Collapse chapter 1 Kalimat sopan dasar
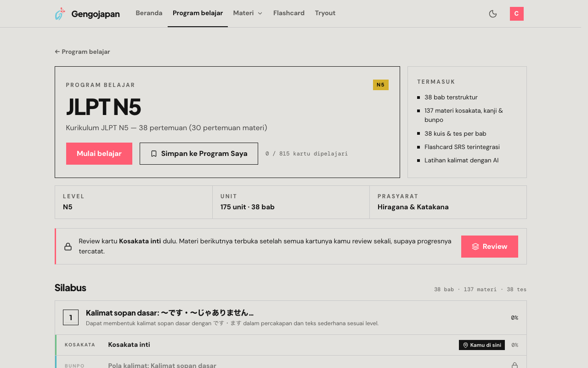The height and width of the screenshot is (368, 588). [x=291, y=317]
